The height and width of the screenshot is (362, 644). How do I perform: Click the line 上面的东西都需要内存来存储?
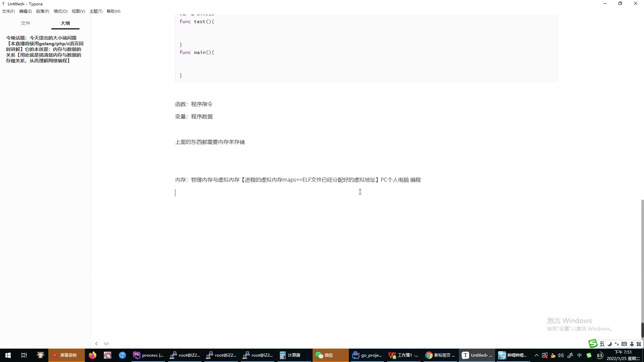tap(210, 142)
